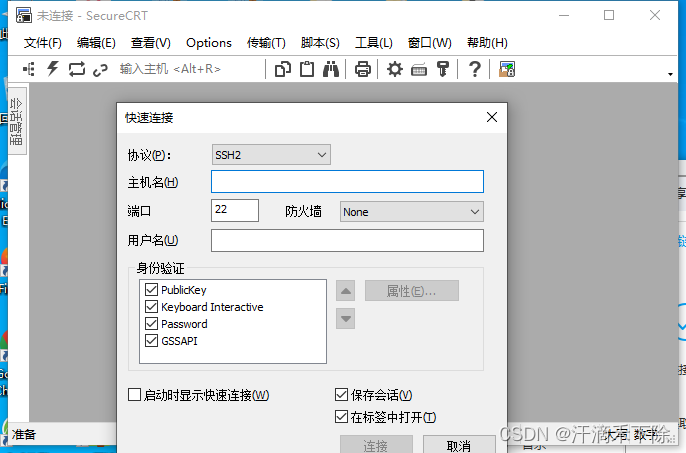This screenshot has height=453, width=686.
Task: Open the 文件(F) menu
Action: pyautogui.click(x=42, y=43)
